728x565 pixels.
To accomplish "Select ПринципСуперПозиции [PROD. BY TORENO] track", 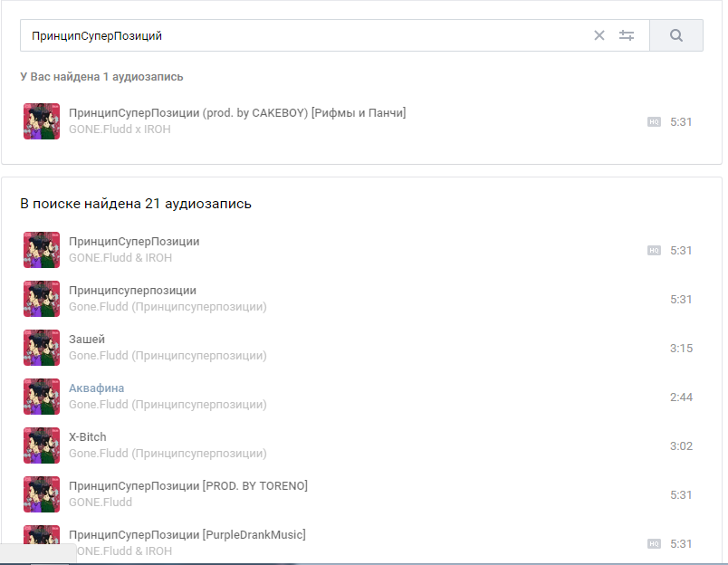I will pyautogui.click(x=187, y=486).
